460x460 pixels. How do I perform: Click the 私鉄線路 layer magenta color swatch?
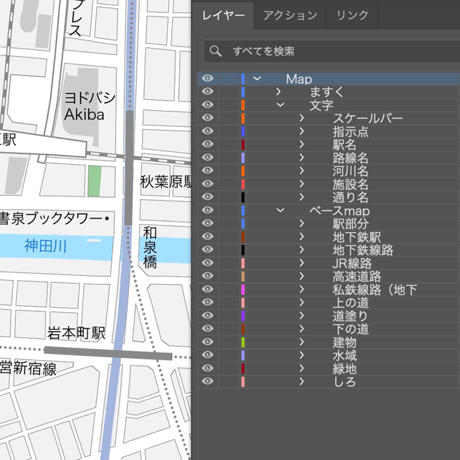pyautogui.click(x=243, y=289)
